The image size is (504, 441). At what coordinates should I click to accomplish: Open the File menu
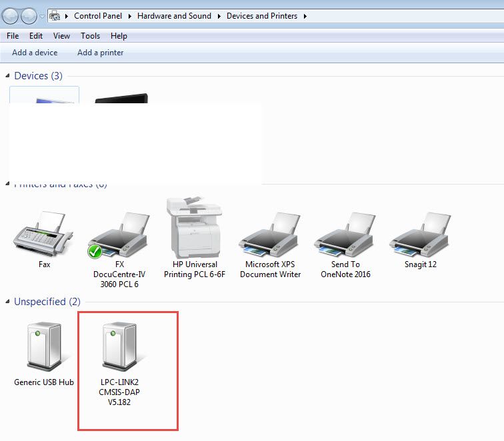pyautogui.click(x=13, y=36)
